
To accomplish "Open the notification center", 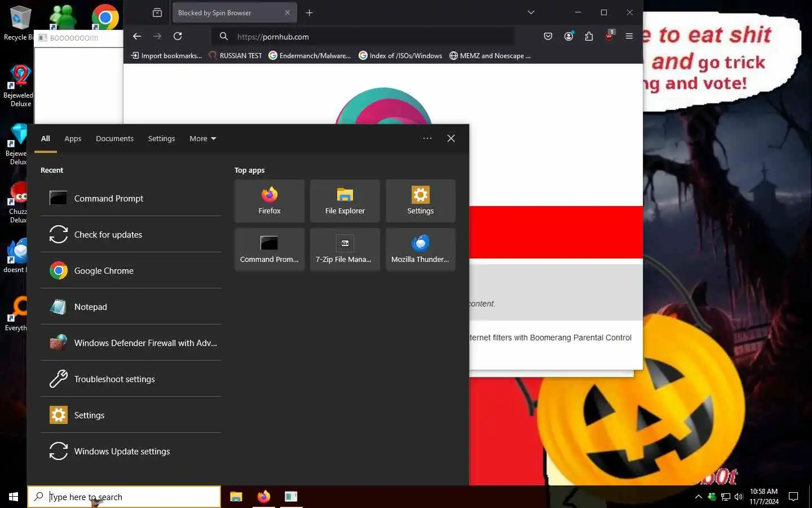I will [793, 497].
